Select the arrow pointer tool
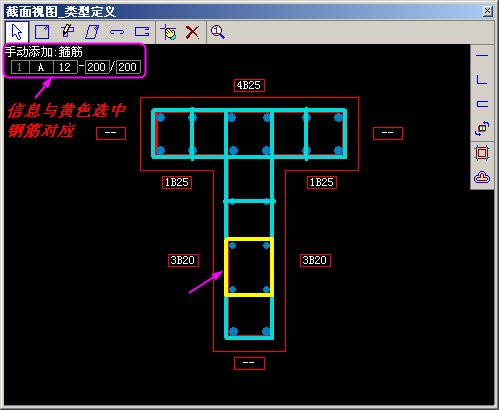This screenshot has width=499, height=410. click(x=17, y=32)
